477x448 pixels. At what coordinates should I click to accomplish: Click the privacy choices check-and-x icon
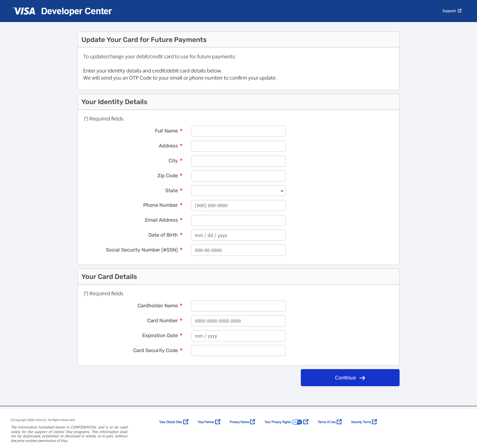(297, 422)
